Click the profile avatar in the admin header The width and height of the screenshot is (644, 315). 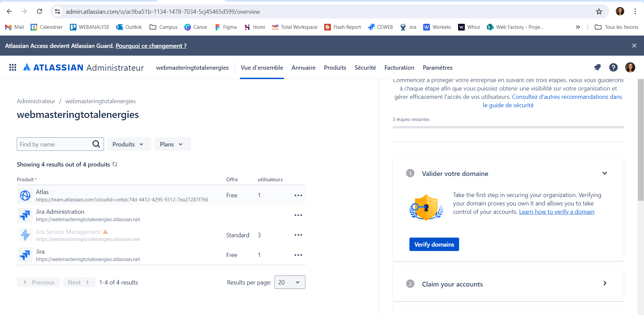(x=630, y=67)
